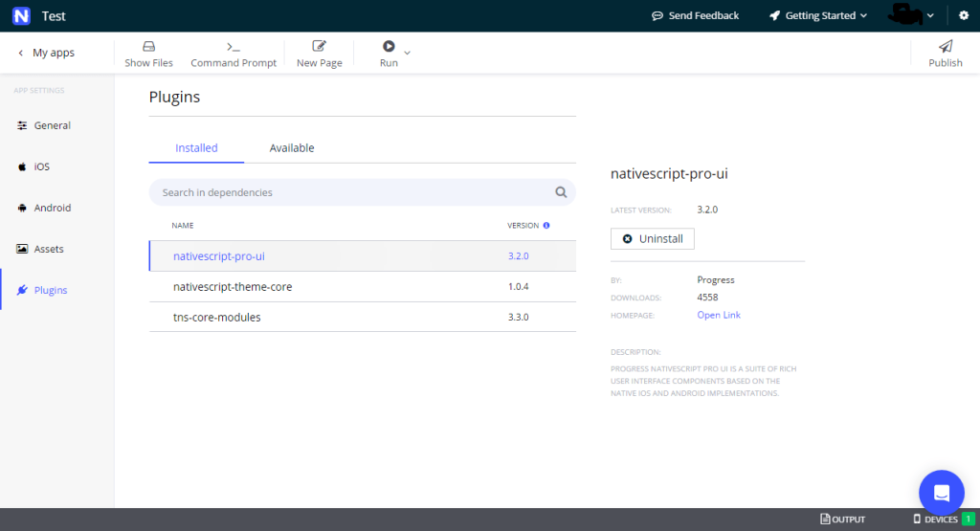This screenshot has width=980, height=531.
Task: Click the NativeScript N logo
Action: click(21, 15)
